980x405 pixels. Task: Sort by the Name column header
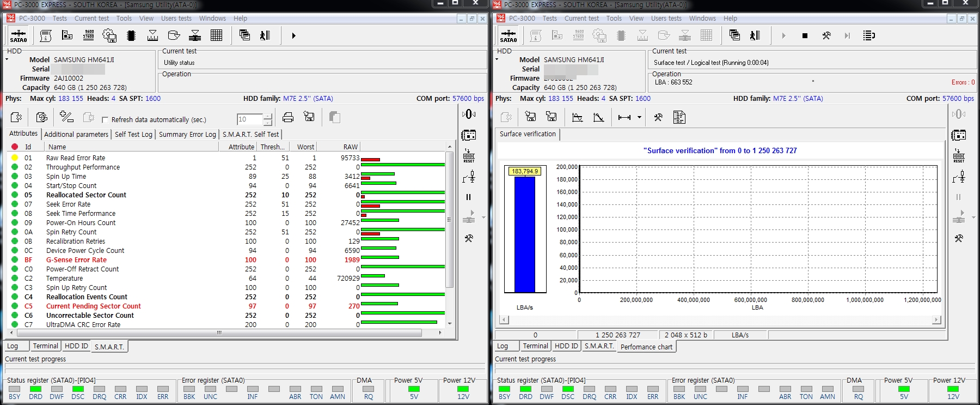[x=131, y=147]
